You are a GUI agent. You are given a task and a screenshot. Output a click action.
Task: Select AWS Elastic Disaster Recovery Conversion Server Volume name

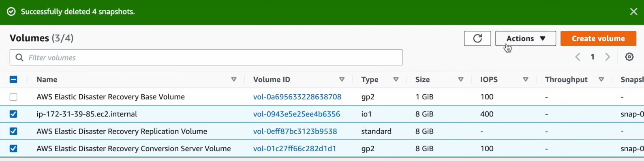pos(134,148)
